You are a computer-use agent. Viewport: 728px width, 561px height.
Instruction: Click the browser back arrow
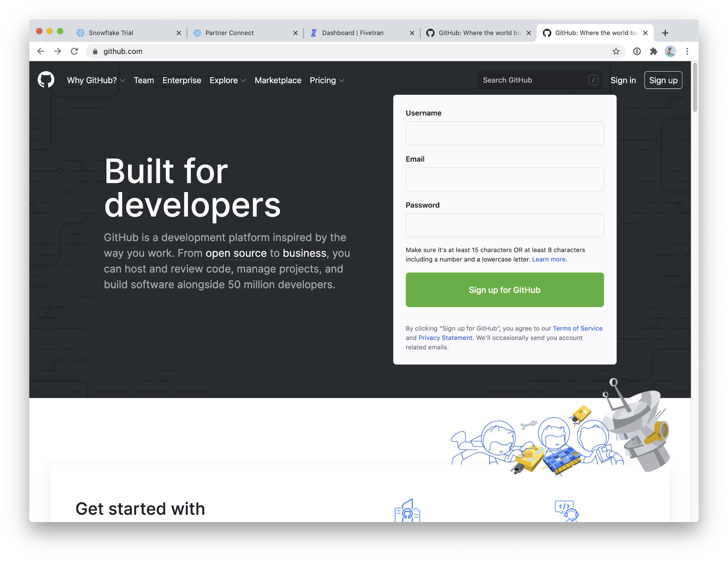click(41, 51)
